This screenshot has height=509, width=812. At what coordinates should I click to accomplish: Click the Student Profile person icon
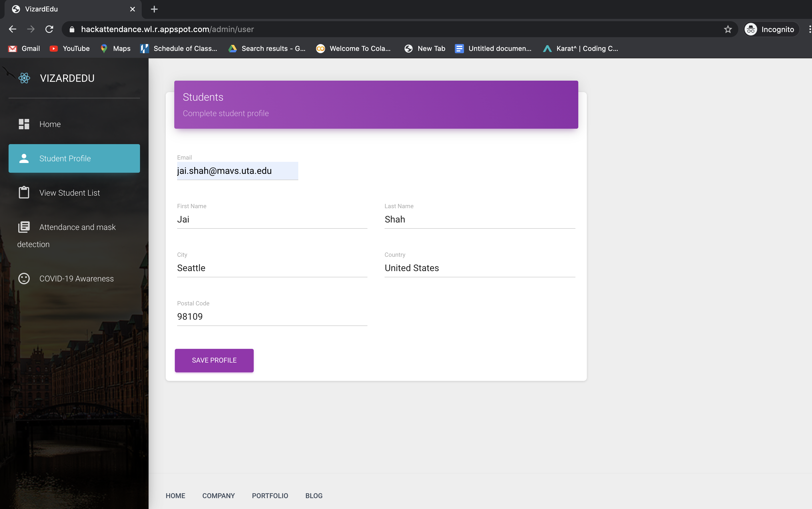click(24, 158)
